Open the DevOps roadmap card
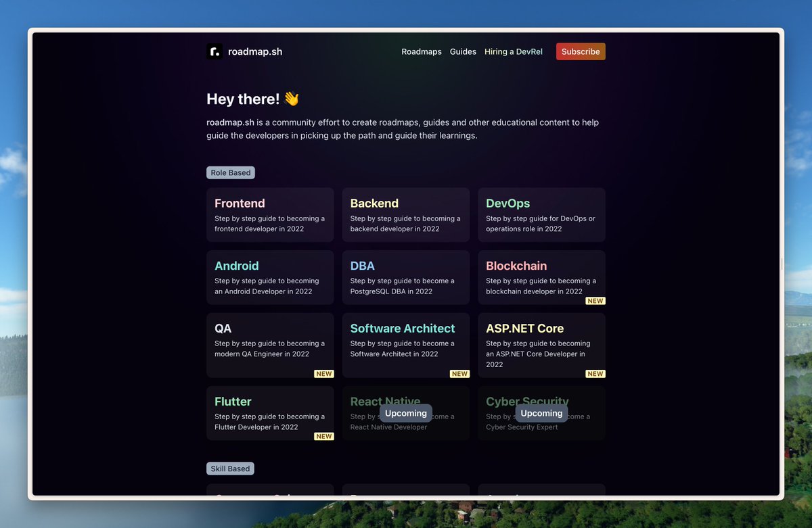The width and height of the screenshot is (812, 528). pyautogui.click(x=541, y=215)
